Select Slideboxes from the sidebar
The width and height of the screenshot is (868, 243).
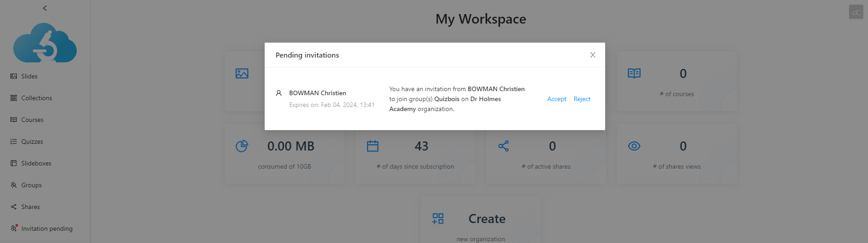(36, 163)
